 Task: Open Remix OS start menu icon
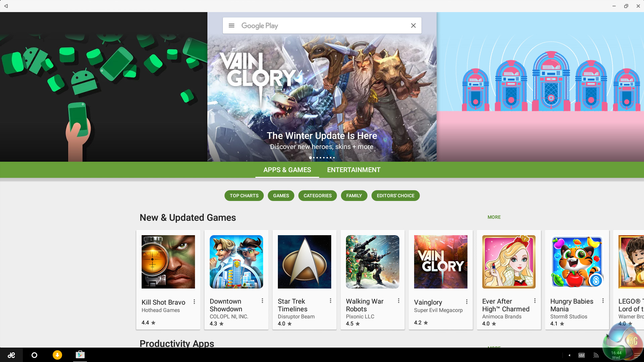11,355
